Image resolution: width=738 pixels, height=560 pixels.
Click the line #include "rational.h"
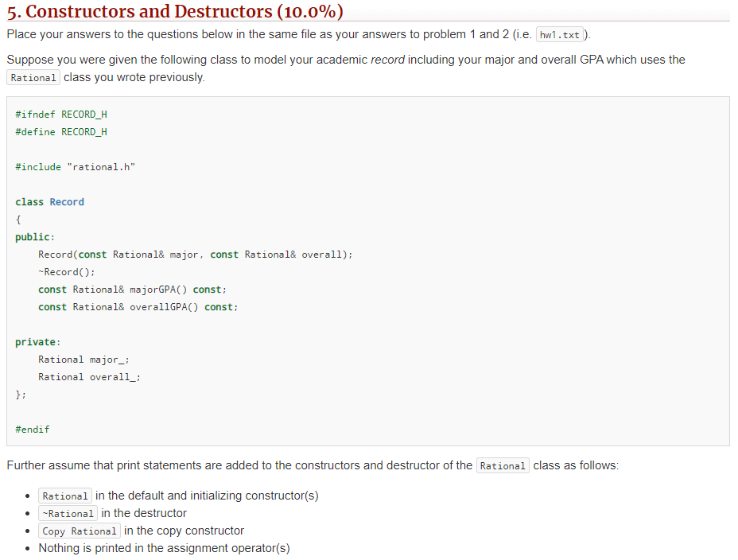pyautogui.click(x=76, y=167)
